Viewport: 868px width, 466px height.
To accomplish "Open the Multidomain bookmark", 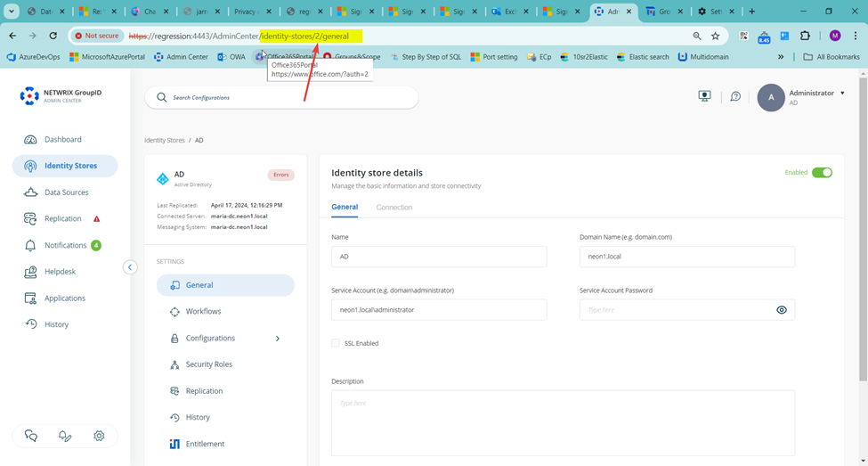I will (x=703, y=56).
